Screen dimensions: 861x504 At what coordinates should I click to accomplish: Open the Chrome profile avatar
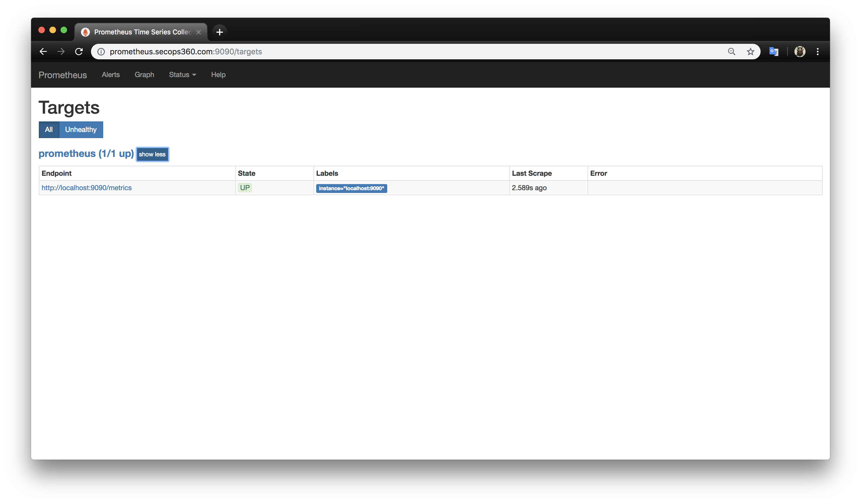(799, 52)
